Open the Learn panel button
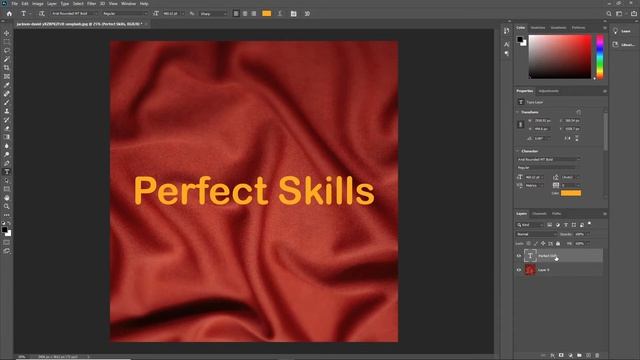 621,31
